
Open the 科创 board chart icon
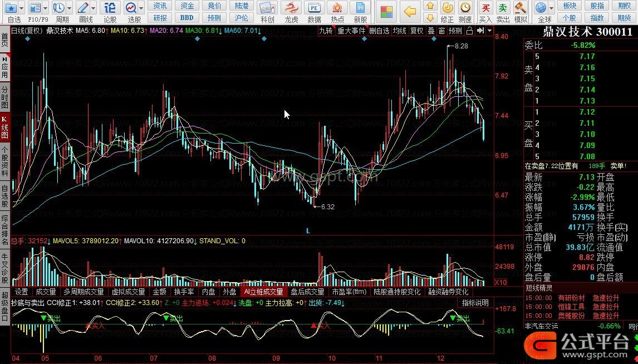(x=267, y=8)
